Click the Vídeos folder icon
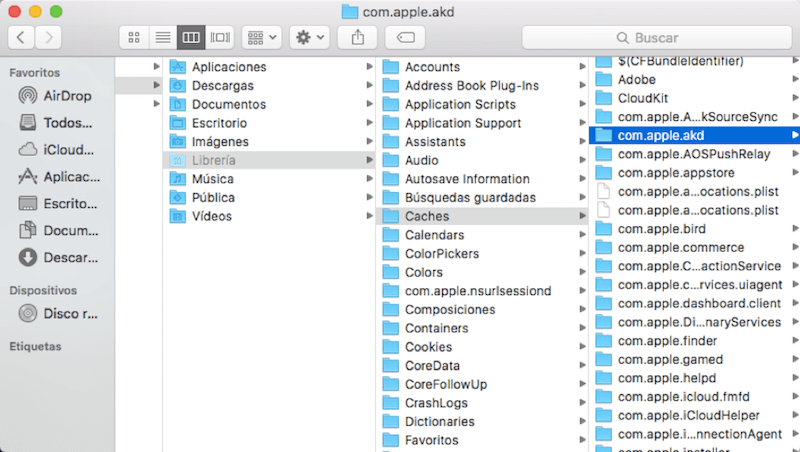Viewport: 800px width, 452px height. [178, 216]
